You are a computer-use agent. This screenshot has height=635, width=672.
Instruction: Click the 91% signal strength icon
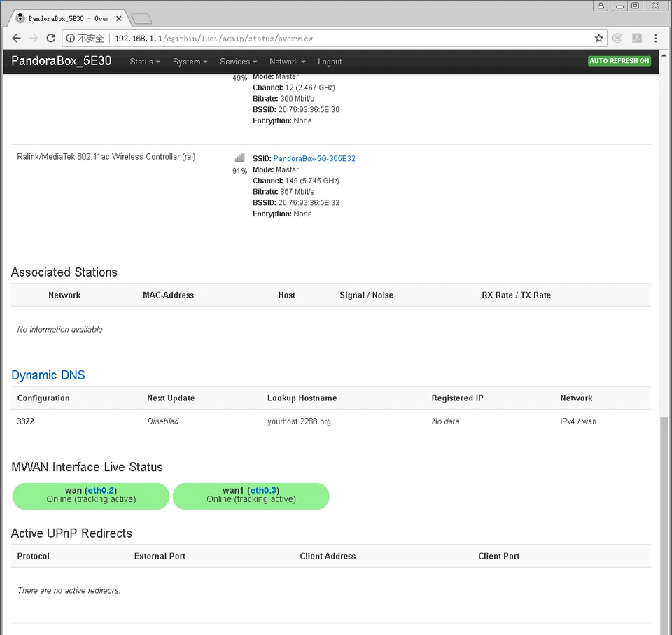[239, 158]
